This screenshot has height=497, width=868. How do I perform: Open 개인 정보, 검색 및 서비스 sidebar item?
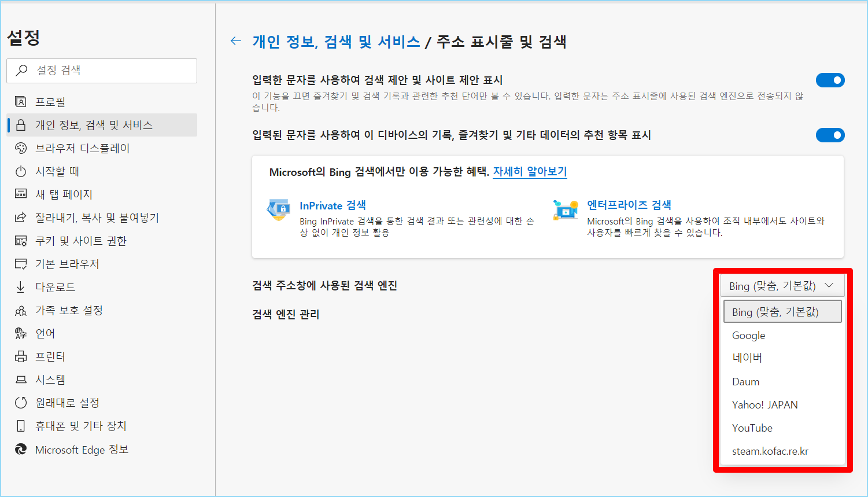(102, 125)
